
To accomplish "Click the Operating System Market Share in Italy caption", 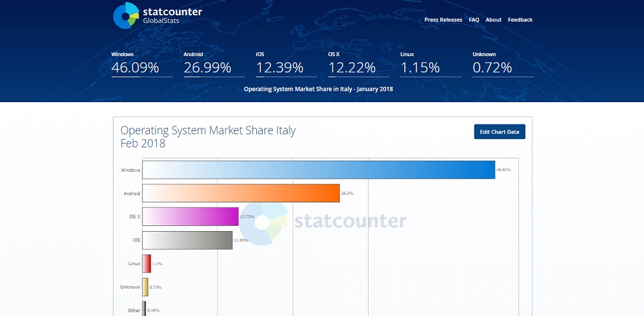I will (318, 89).
